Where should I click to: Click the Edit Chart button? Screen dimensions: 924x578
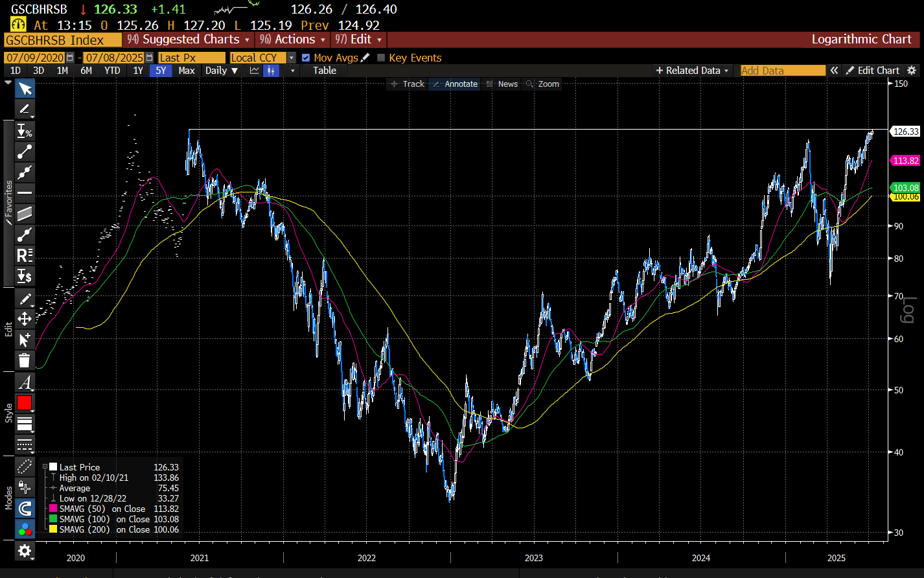coord(873,71)
